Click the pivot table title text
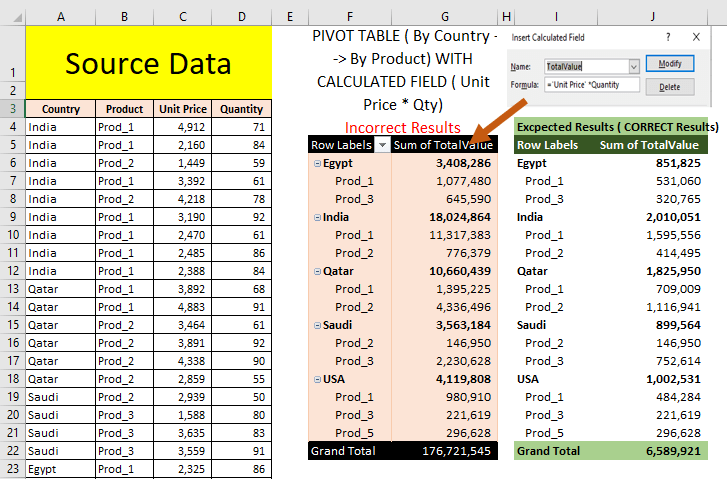The width and height of the screenshot is (727, 479). (404, 70)
